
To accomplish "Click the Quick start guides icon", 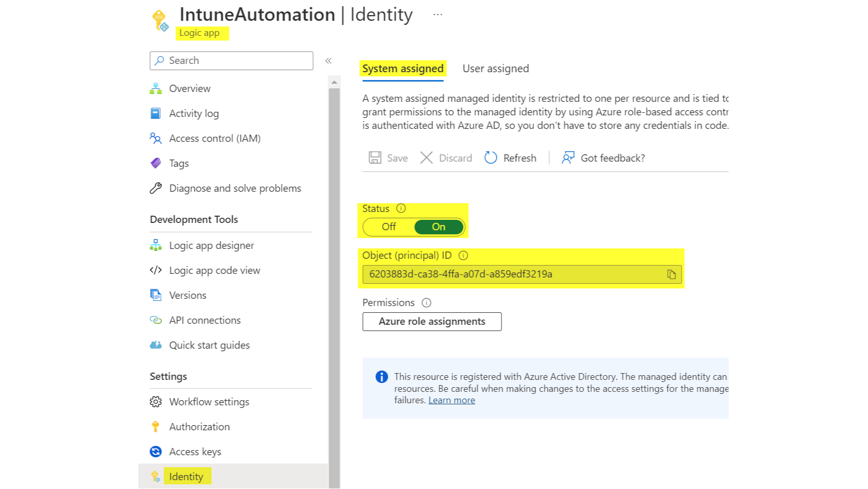I will 156,345.
